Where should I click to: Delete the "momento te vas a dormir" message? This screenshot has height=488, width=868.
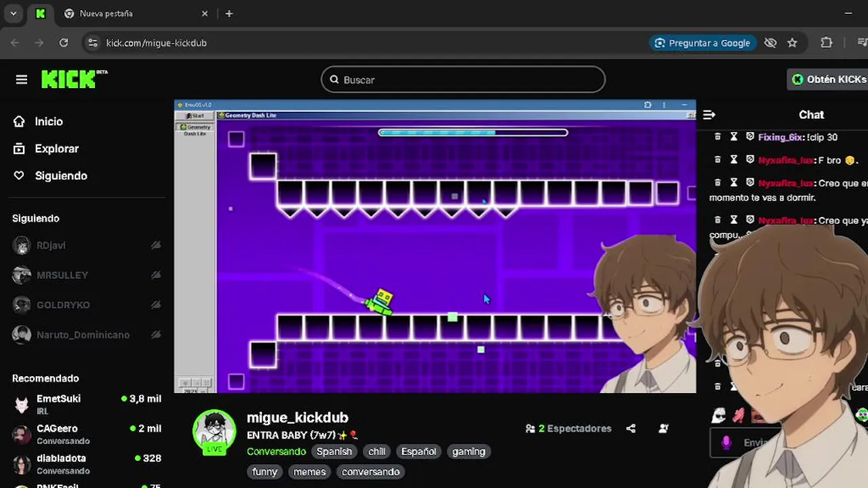pos(717,182)
